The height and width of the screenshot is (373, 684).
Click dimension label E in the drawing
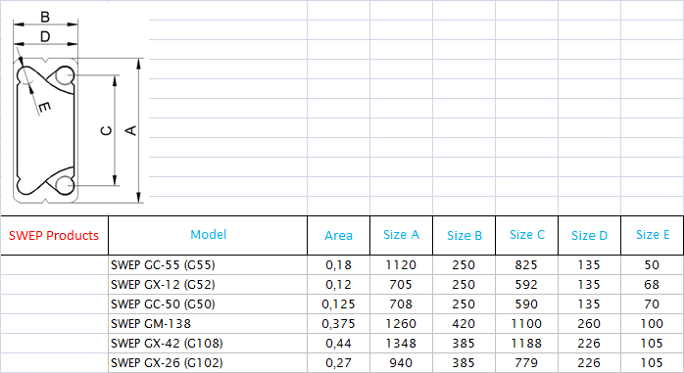[x=44, y=107]
